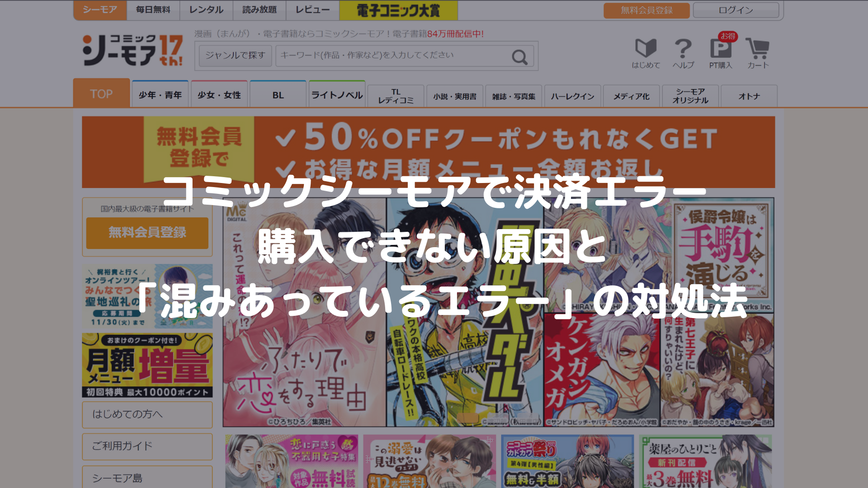Open the 月額メニュー増量 banner
The width and height of the screenshot is (868, 488).
point(147,365)
